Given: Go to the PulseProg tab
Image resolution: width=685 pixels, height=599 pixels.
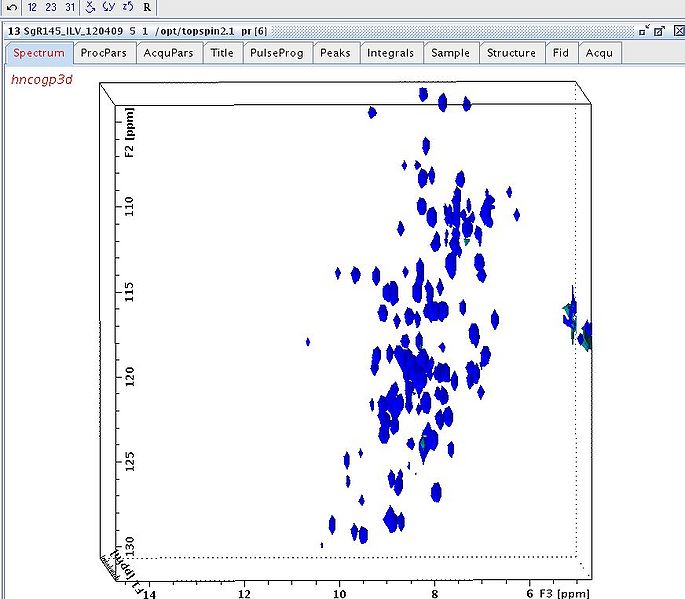Looking at the screenshot, I should point(276,53).
